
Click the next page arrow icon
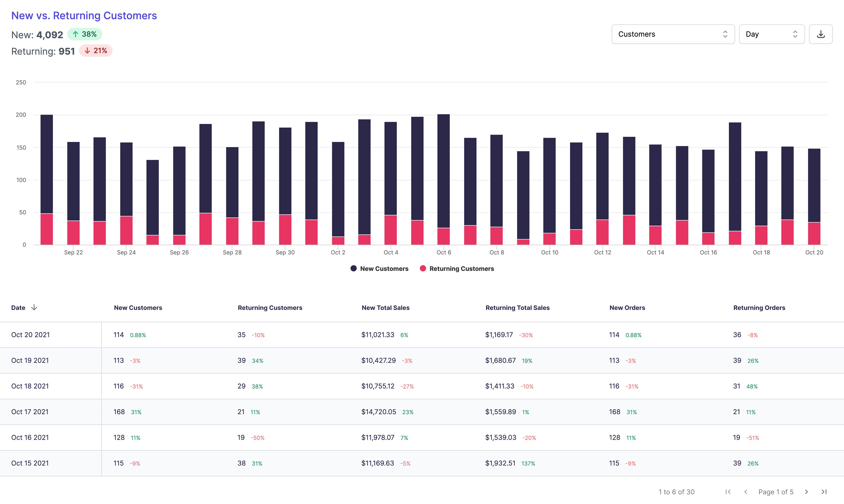coord(806,492)
